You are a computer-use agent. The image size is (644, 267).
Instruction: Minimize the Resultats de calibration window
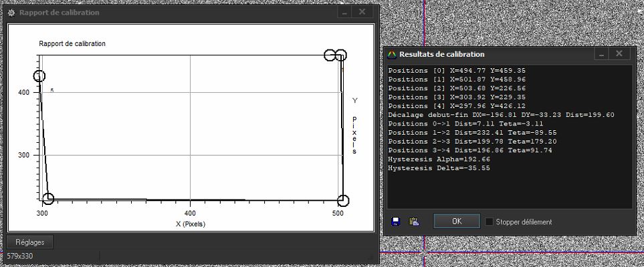pyautogui.click(x=601, y=54)
